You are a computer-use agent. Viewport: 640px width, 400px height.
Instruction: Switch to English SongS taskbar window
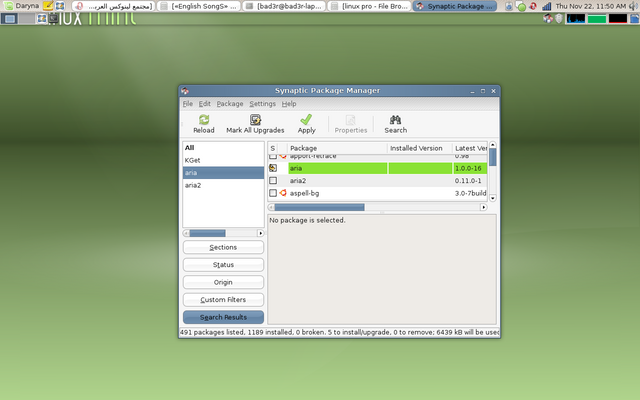click(x=199, y=6)
